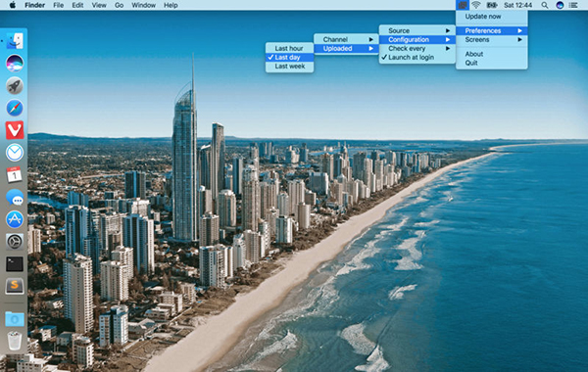The width and height of the screenshot is (588, 372).
Task: Open the Window menu
Action: coord(143,5)
